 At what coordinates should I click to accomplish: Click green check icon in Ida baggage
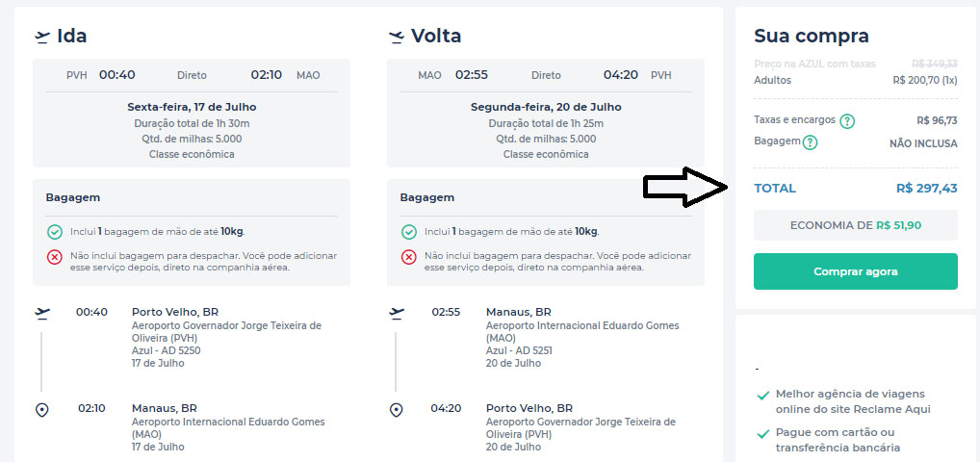[x=55, y=232]
